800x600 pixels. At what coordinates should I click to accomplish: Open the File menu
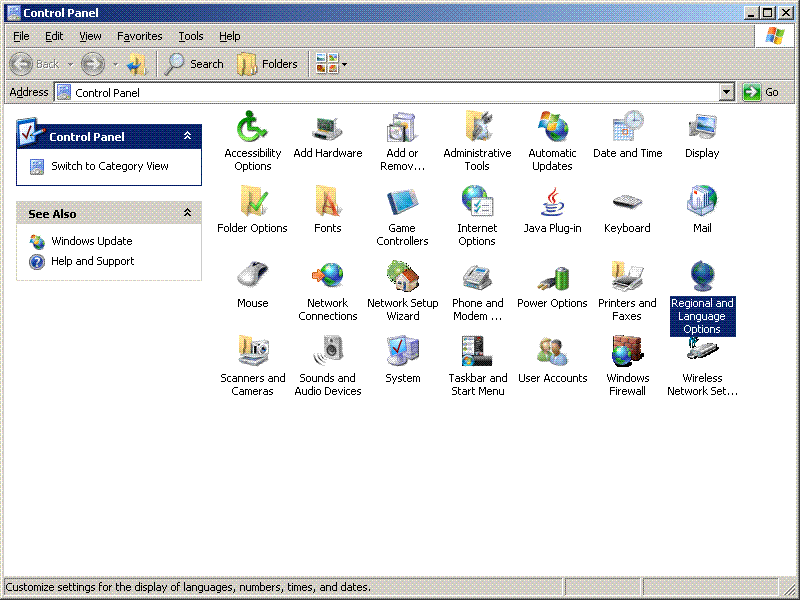click(21, 36)
